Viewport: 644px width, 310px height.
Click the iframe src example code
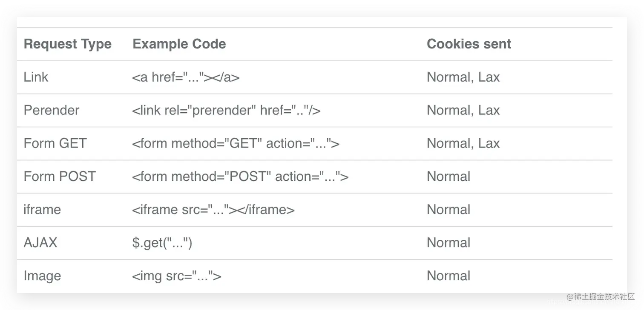pyautogui.click(x=213, y=210)
